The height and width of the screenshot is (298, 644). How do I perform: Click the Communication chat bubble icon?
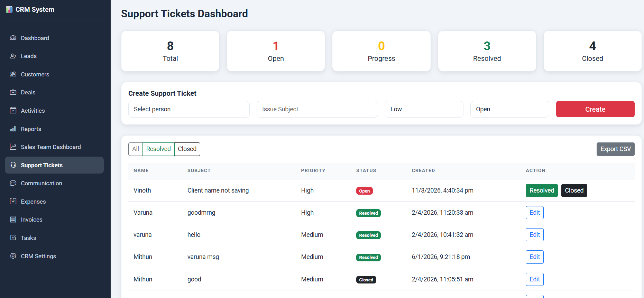coord(13,183)
